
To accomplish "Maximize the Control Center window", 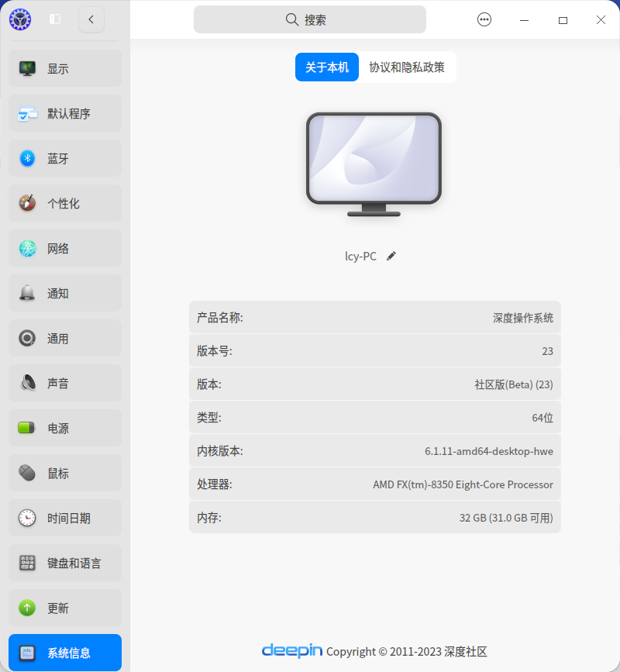I will (x=563, y=20).
